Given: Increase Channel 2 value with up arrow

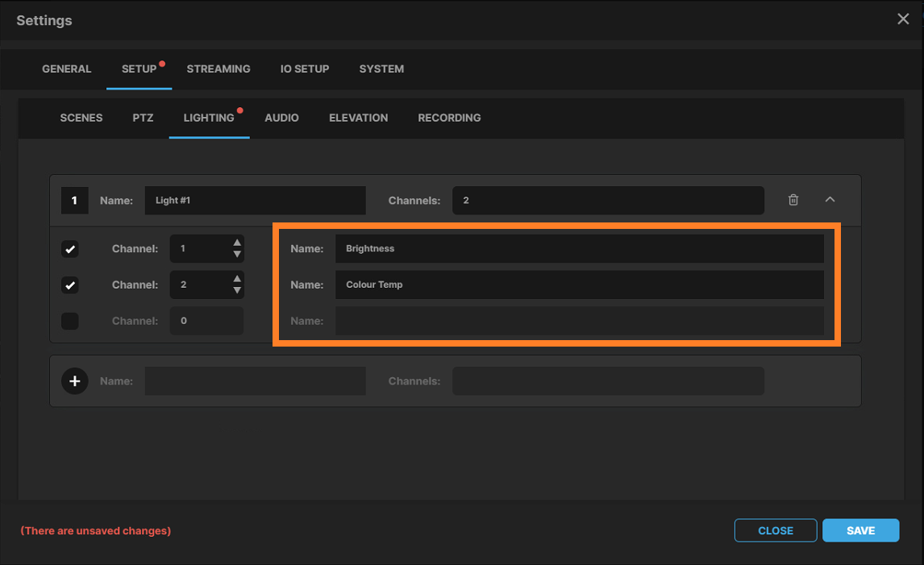Looking at the screenshot, I should [237, 279].
